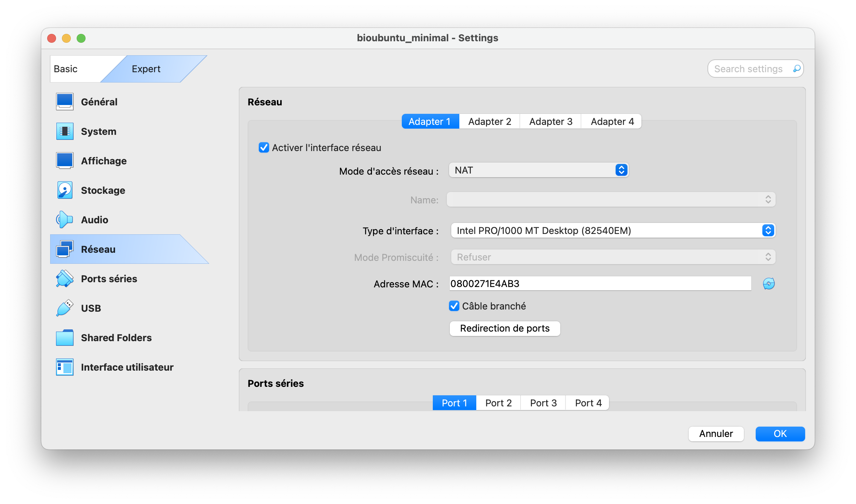The image size is (856, 504).
Task: Click the Search settings field
Action: point(748,69)
